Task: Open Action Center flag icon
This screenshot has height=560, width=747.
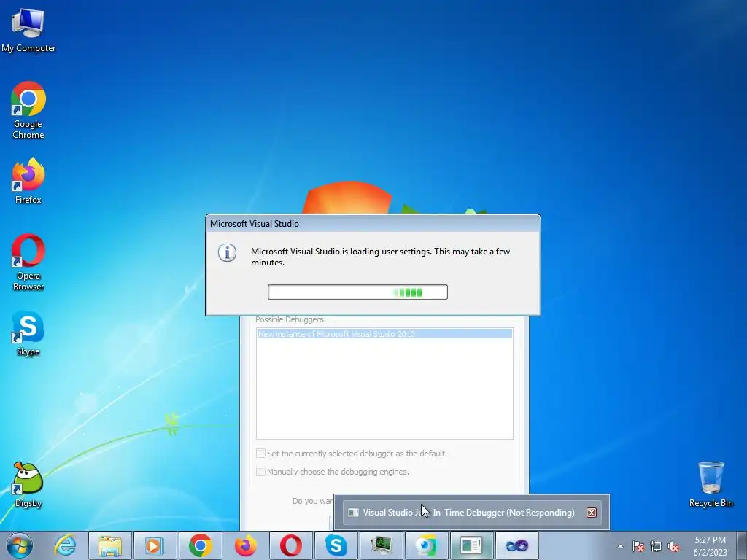Action: point(638,547)
